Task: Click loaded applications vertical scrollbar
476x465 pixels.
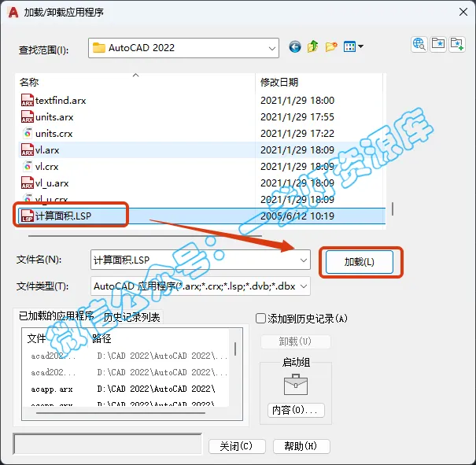Action: pyautogui.click(x=235, y=349)
